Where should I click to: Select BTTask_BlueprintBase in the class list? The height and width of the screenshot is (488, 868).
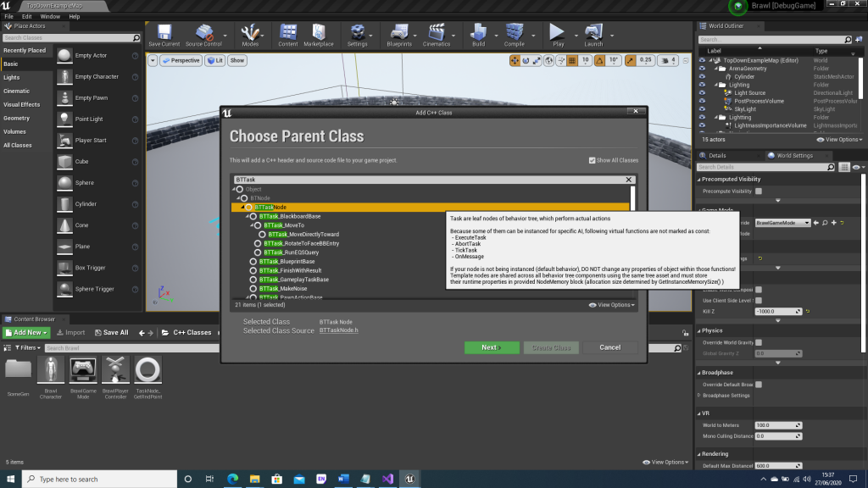tap(288, 262)
